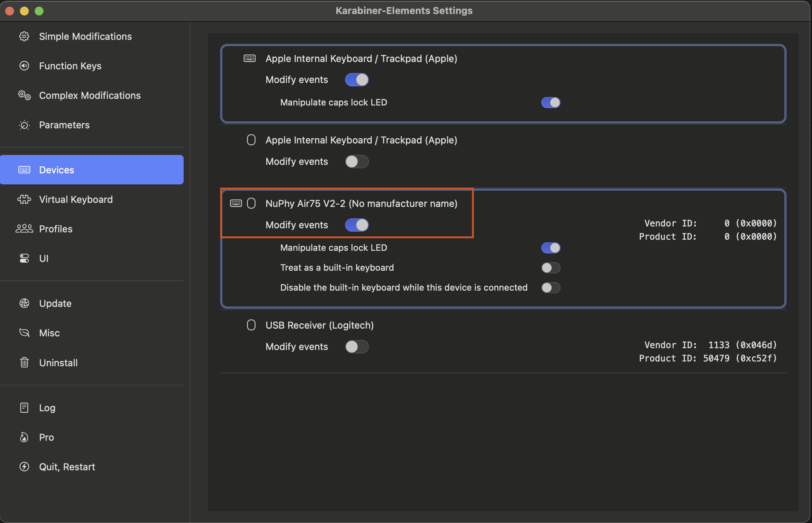Click the Complex Modifications double-gear icon
The width and height of the screenshot is (812, 523).
(24, 95)
